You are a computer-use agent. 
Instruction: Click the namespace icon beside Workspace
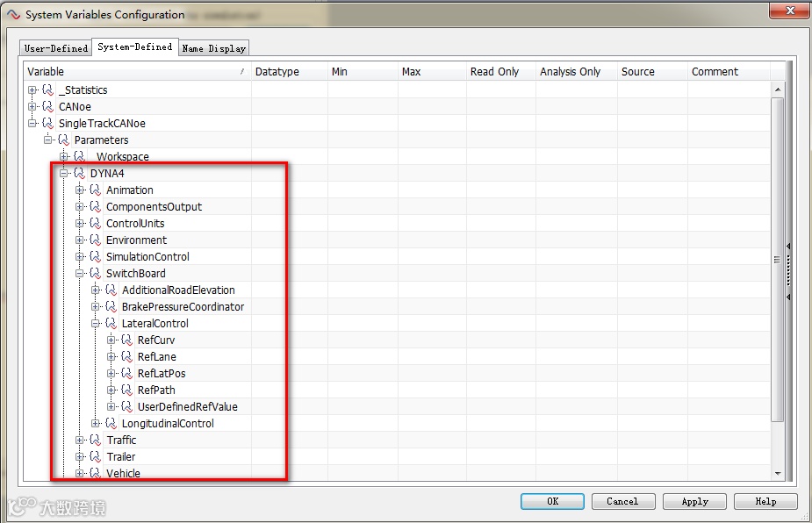tap(79, 156)
